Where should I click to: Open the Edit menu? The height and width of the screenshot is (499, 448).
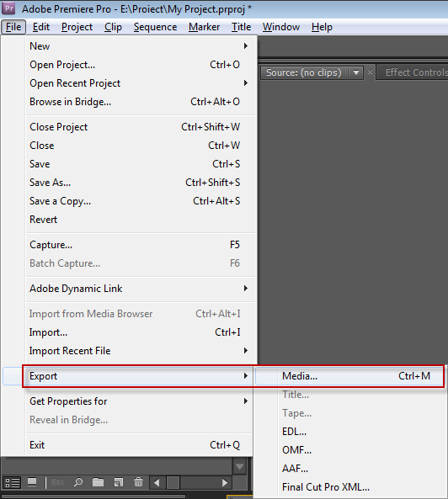41,27
